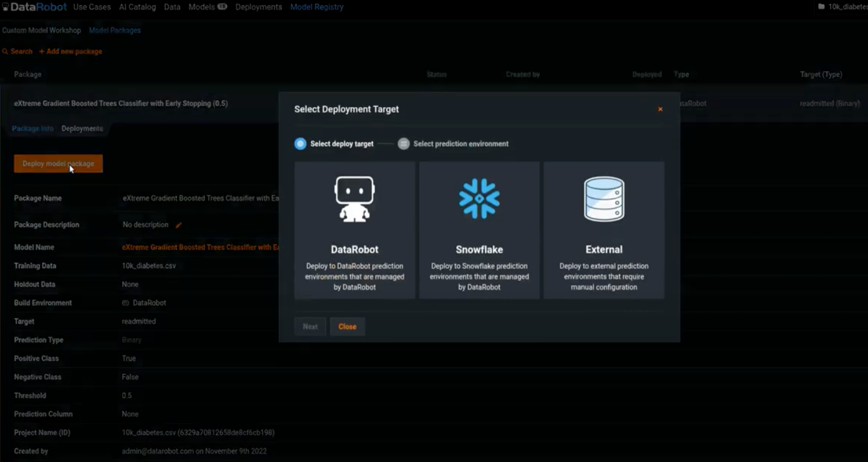The image size is (868, 462).
Task: Click the Models count badge
Action: [221, 6]
